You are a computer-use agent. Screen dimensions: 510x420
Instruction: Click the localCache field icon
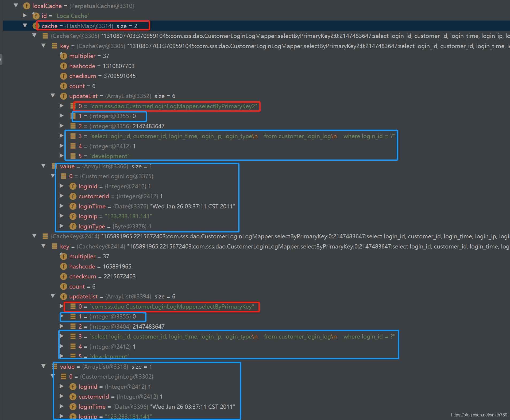(x=27, y=6)
